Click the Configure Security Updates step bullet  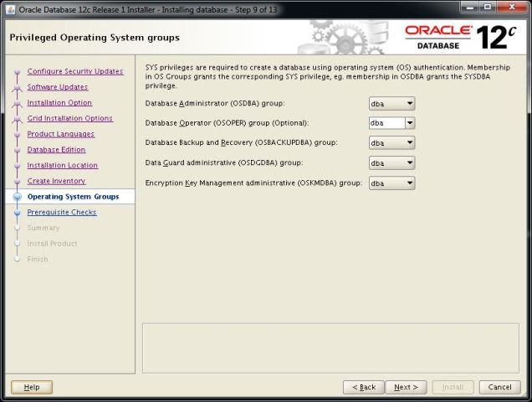18,72
